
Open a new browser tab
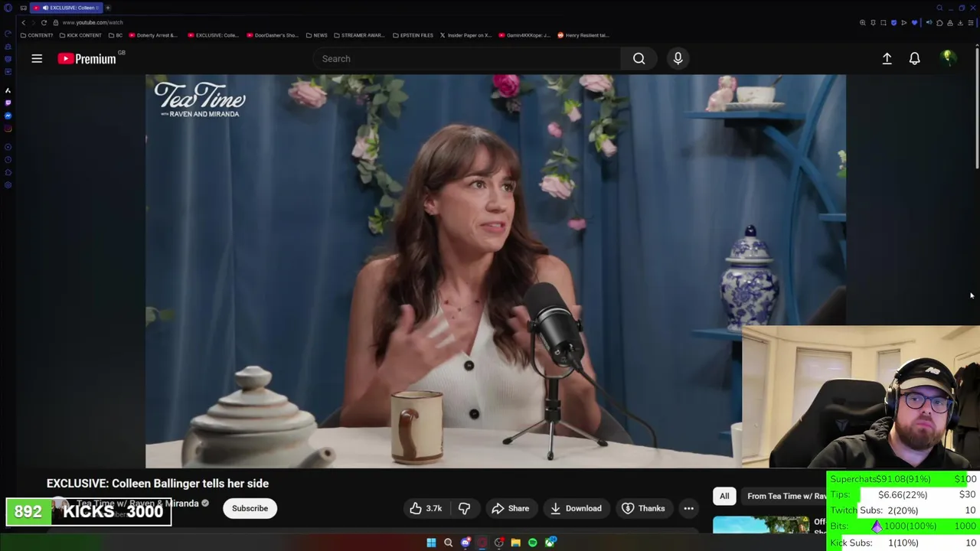[108, 8]
